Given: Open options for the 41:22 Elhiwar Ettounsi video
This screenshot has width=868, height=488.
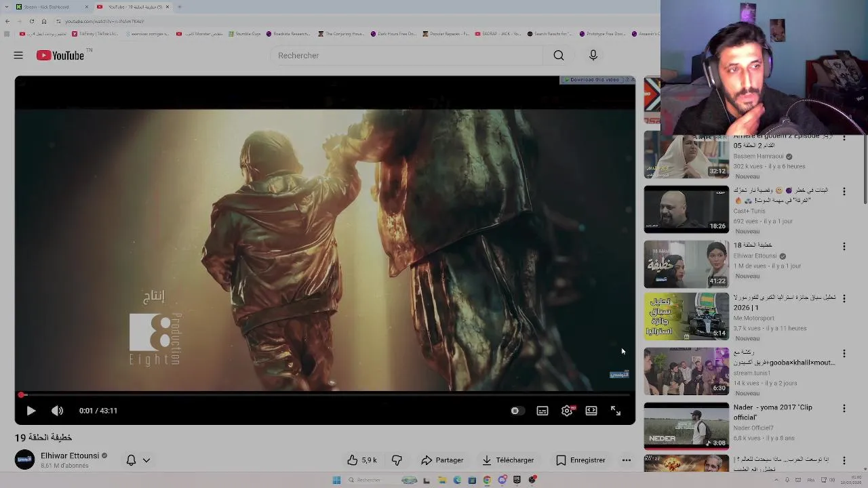Looking at the screenshot, I should click(x=844, y=247).
